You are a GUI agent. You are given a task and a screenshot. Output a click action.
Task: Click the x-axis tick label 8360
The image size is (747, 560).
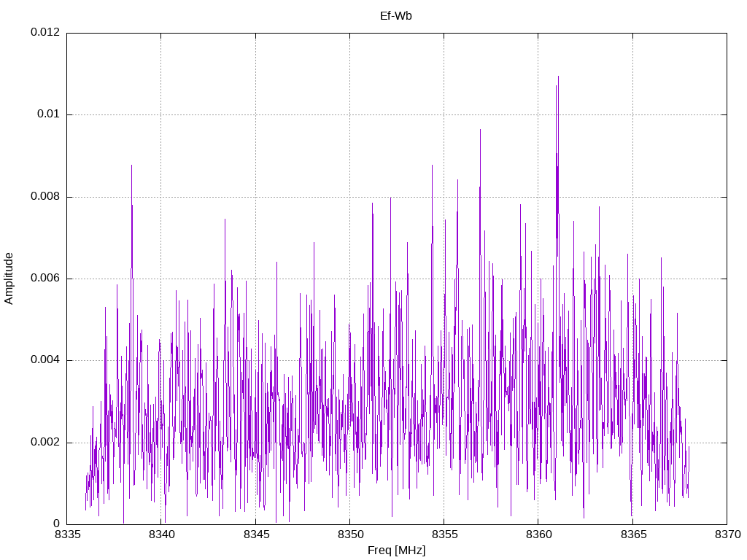click(x=538, y=534)
